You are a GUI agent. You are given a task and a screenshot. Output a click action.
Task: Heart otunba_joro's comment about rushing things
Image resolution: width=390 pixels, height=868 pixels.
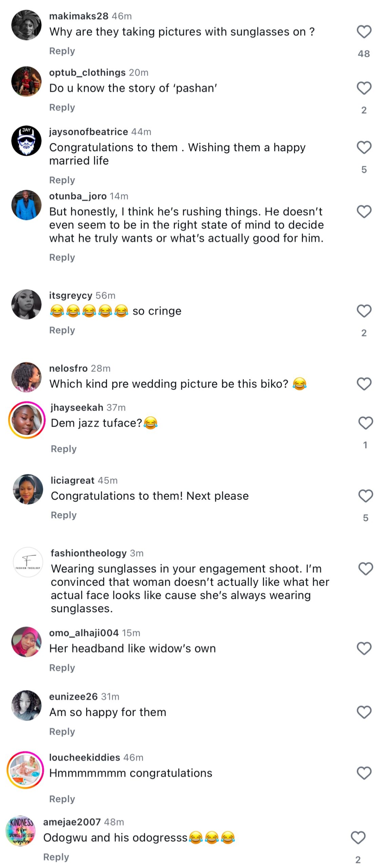[x=364, y=212]
